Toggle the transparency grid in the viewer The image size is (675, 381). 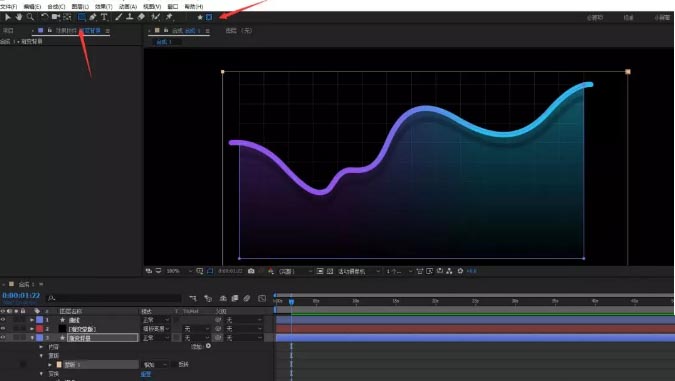tap(330, 271)
